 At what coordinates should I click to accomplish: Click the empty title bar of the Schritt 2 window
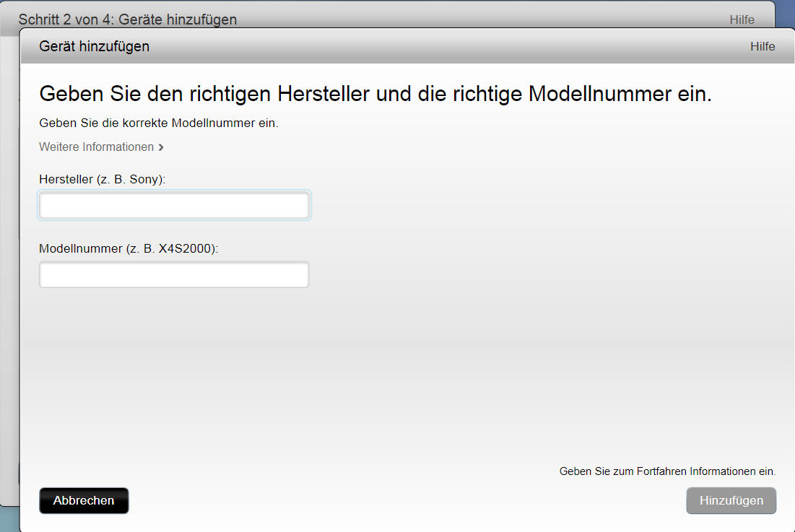pyautogui.click(x=469, y=16)
